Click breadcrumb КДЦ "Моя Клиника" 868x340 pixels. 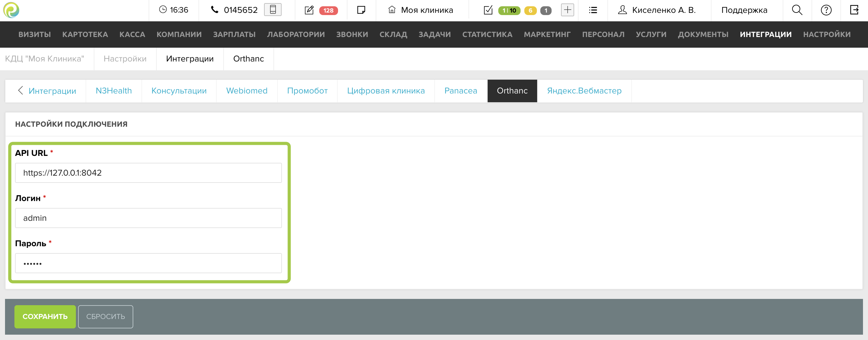click(45, 59)
